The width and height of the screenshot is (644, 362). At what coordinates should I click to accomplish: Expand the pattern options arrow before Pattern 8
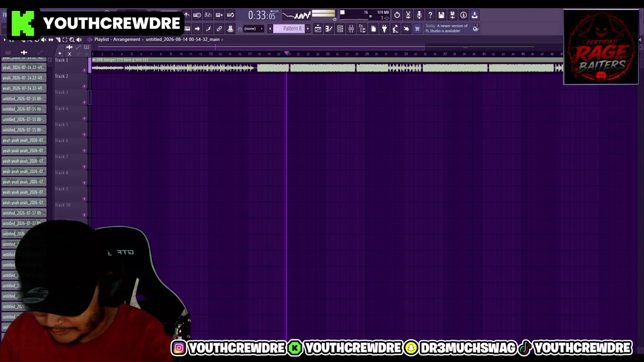(270, 29)
